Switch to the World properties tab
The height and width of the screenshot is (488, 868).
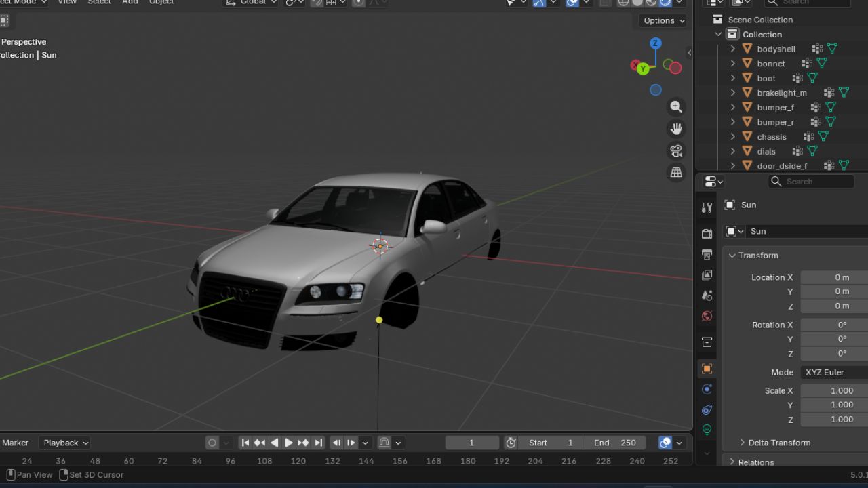click(x=707, y=316)
